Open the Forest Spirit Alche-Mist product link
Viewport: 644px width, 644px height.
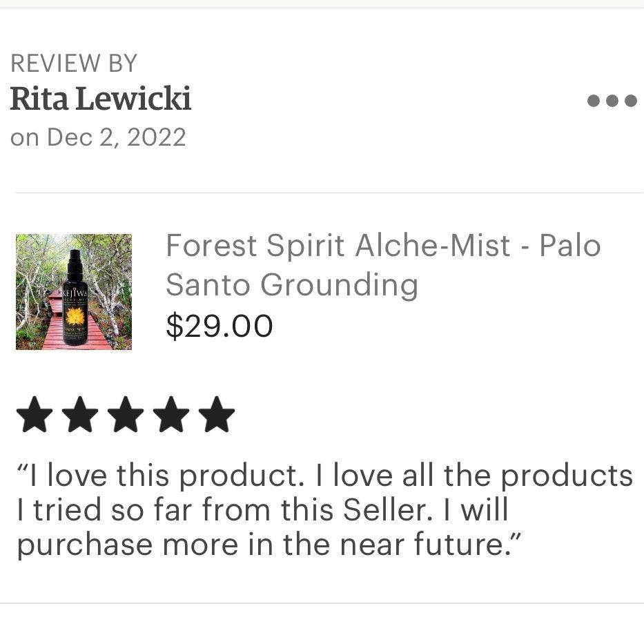383,246
